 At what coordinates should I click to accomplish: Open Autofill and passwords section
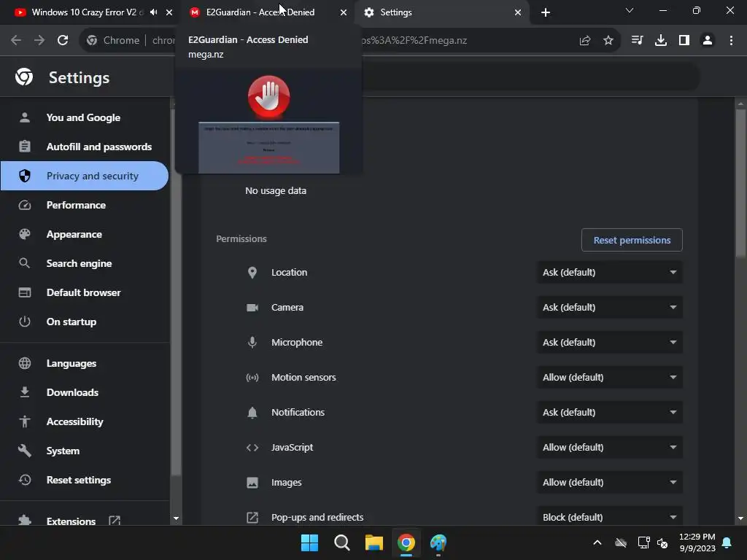point(84,147)
